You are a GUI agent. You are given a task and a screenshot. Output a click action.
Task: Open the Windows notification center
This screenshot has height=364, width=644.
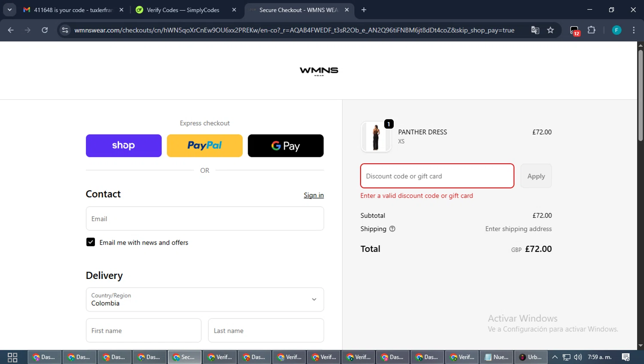[626, 357]
